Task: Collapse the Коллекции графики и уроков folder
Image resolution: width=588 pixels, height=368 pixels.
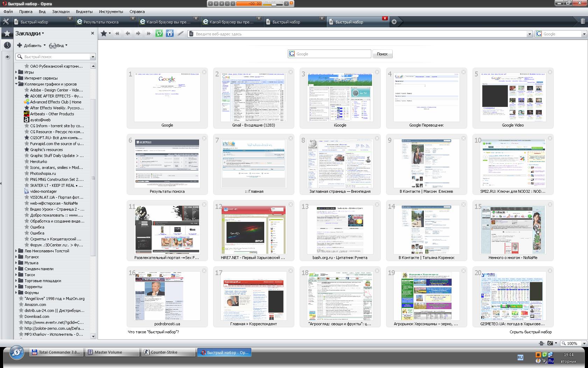Action: (16, 84)
